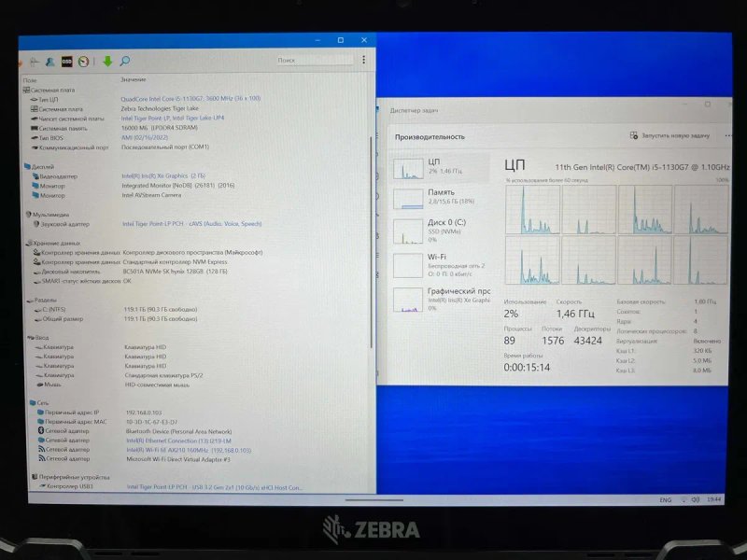Click ENG language indicator in taskbar

tap(665, 500)
